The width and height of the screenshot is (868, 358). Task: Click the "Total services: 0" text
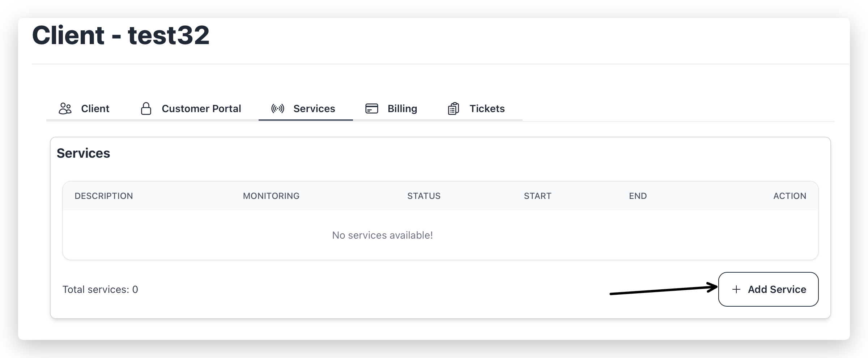coord(100,289)
